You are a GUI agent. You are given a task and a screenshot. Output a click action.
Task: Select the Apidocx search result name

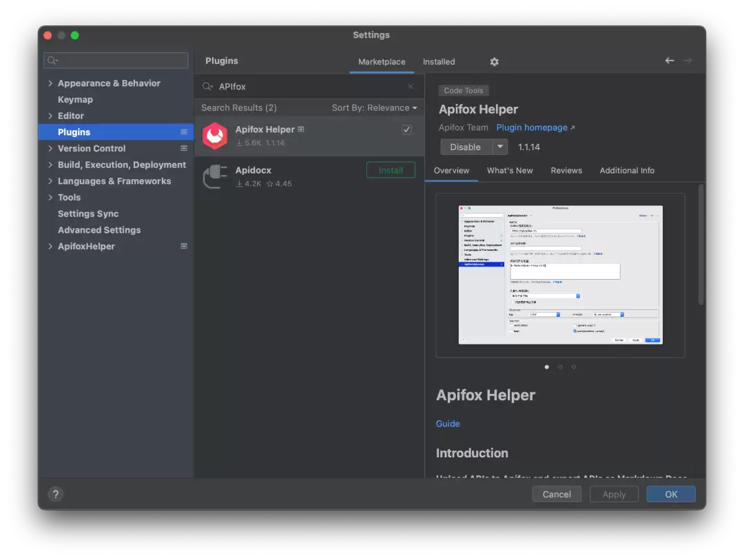(254, 170)
